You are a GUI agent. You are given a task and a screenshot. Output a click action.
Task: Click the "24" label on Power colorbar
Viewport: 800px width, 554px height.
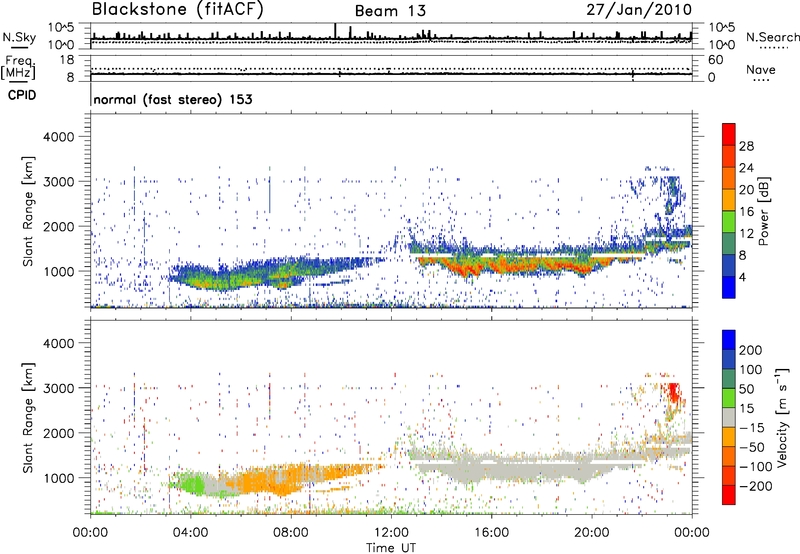[x=746, y=168]
